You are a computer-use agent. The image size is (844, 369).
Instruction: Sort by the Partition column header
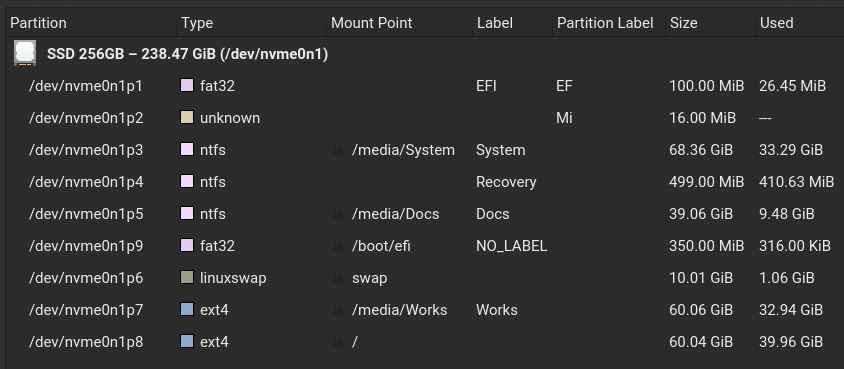[x=92, y=23]
